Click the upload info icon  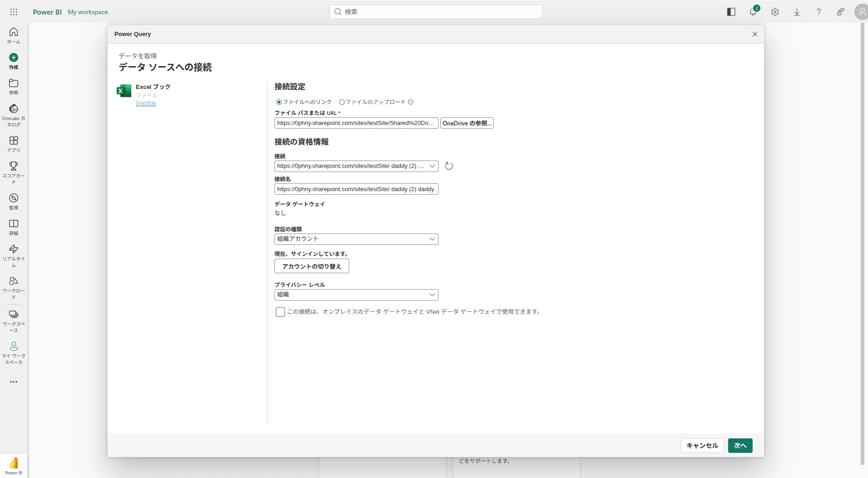click(411, 102)
